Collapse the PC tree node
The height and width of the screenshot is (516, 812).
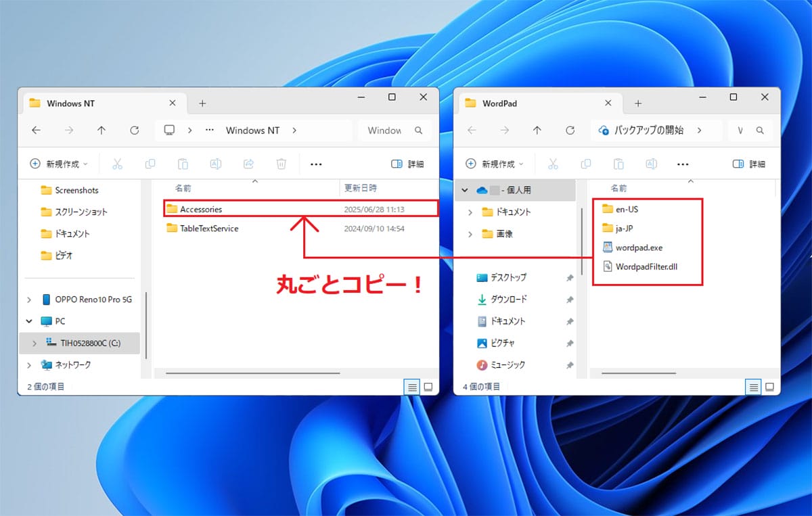point(28,321)
